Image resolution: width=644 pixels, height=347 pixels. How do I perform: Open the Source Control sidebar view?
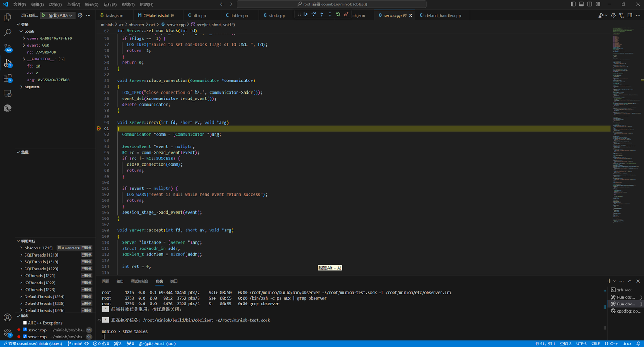[x=8, y=48]
